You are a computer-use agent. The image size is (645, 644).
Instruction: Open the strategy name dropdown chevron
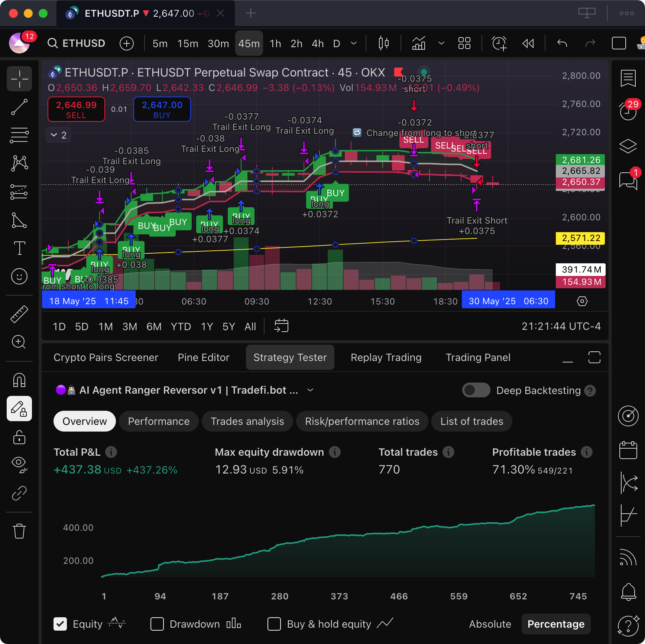coord(310,390)
